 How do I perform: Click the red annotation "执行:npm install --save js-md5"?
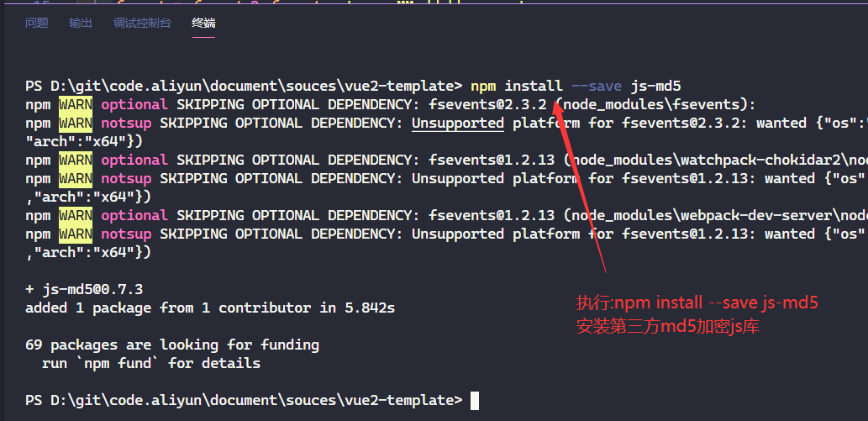point(697,303)
